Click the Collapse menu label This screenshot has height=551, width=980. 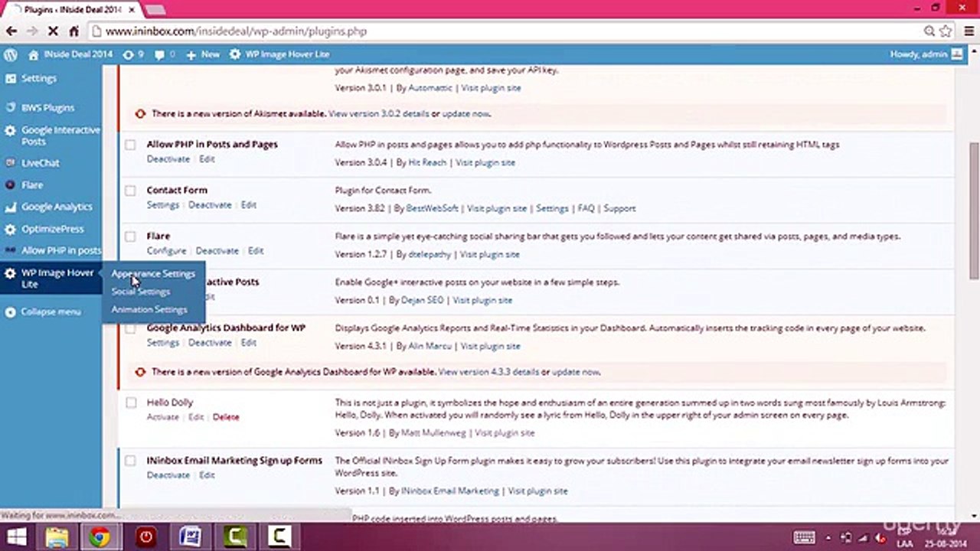[x=51, y=312]
